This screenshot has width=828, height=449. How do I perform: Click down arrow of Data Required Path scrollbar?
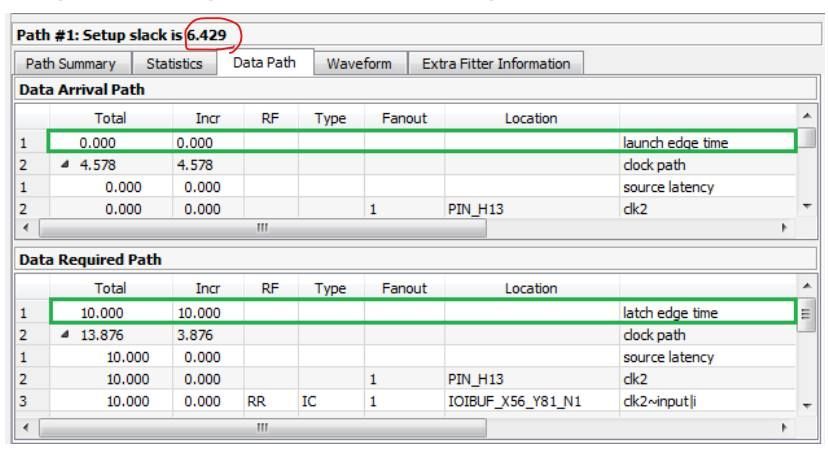[x=806, y=406]
